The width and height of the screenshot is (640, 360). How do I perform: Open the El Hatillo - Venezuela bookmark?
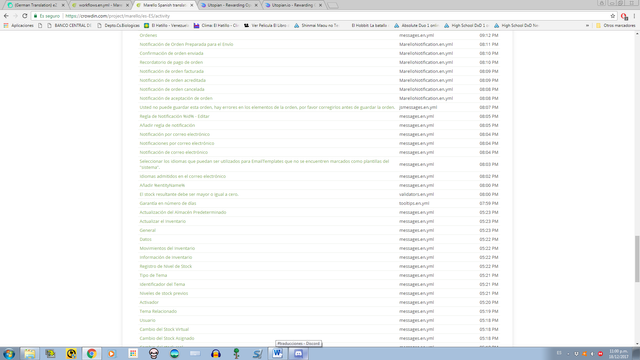(x=167, y=25)
